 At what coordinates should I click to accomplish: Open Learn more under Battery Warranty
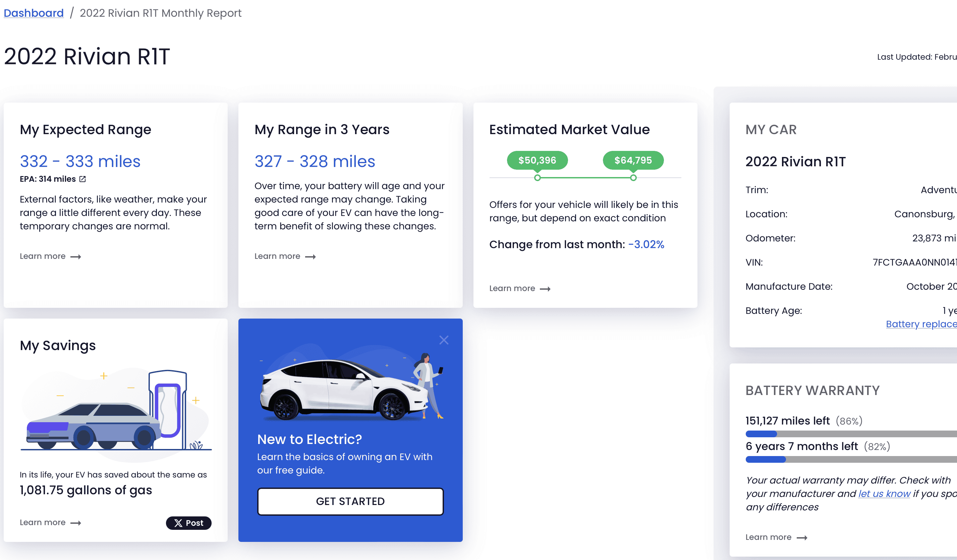pos(776,537)
